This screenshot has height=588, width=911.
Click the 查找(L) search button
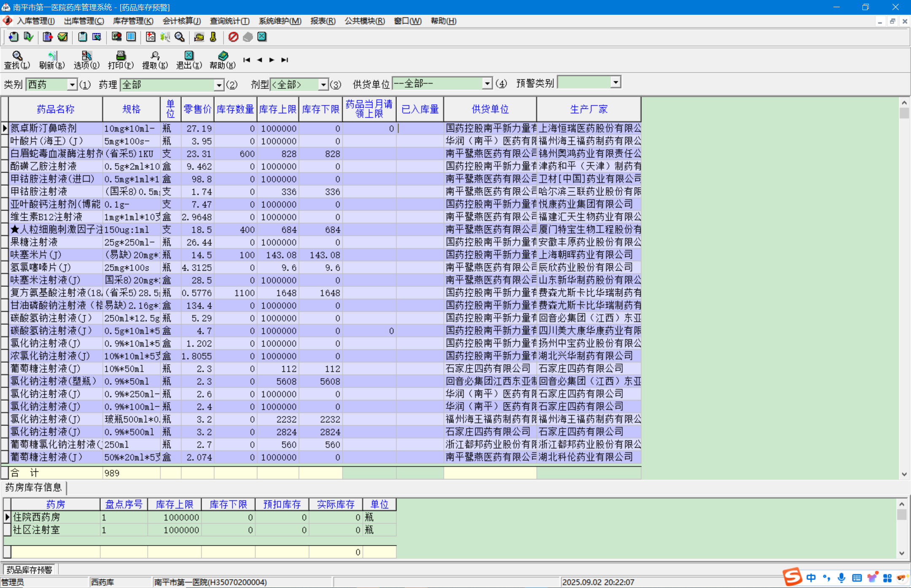tap(17, 59)
